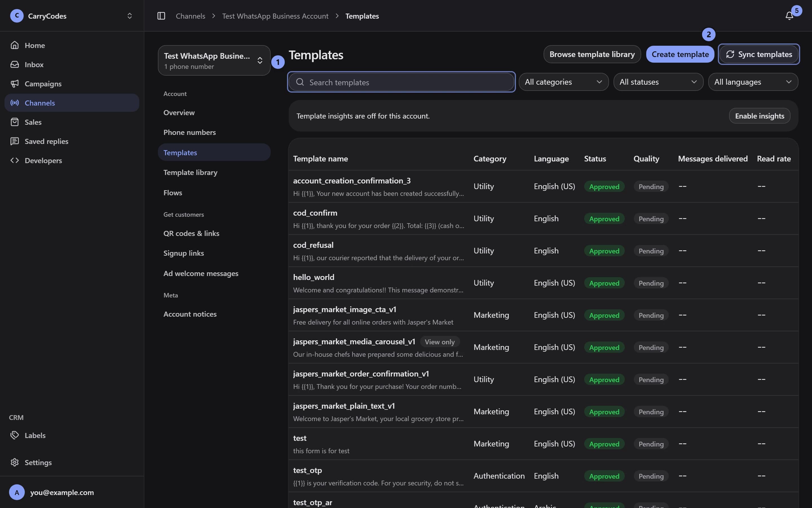Open jaspers_market_media_carousel_v1 template
This screenshot has height=508, width=812.
tap(543, 347)
